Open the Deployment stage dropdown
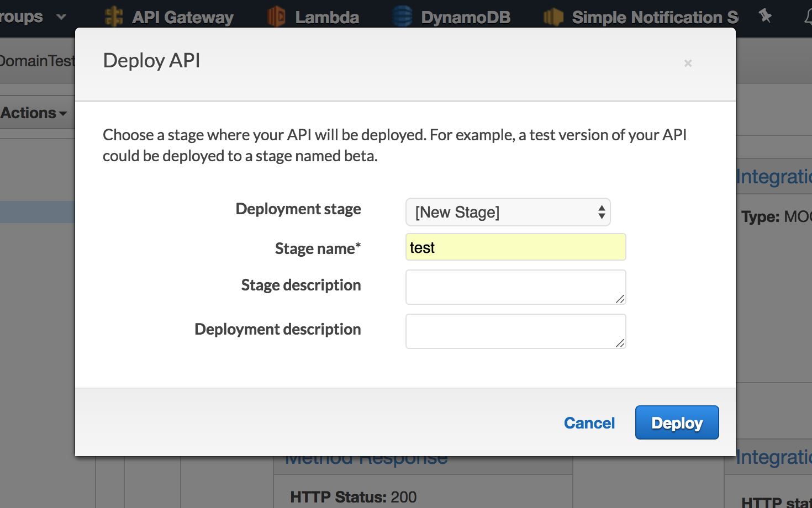Viewport: 812px width, 508px height. click(x=508, y=212)
